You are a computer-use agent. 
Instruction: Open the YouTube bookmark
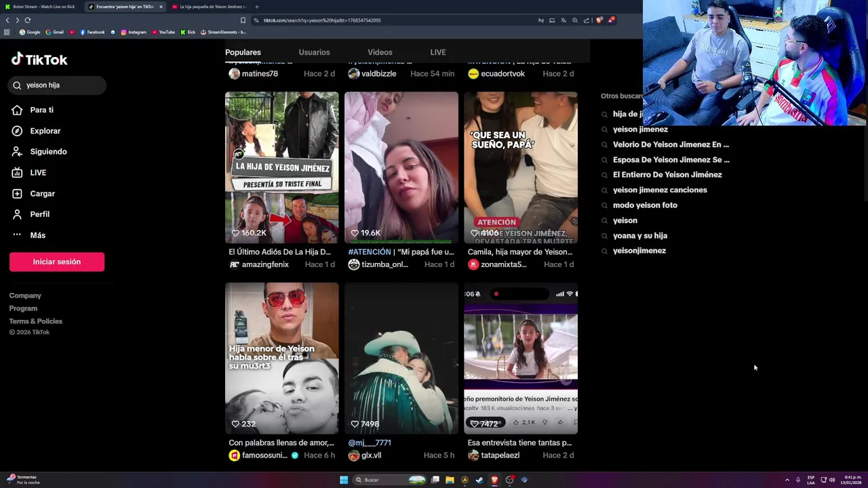click(163, 32)
